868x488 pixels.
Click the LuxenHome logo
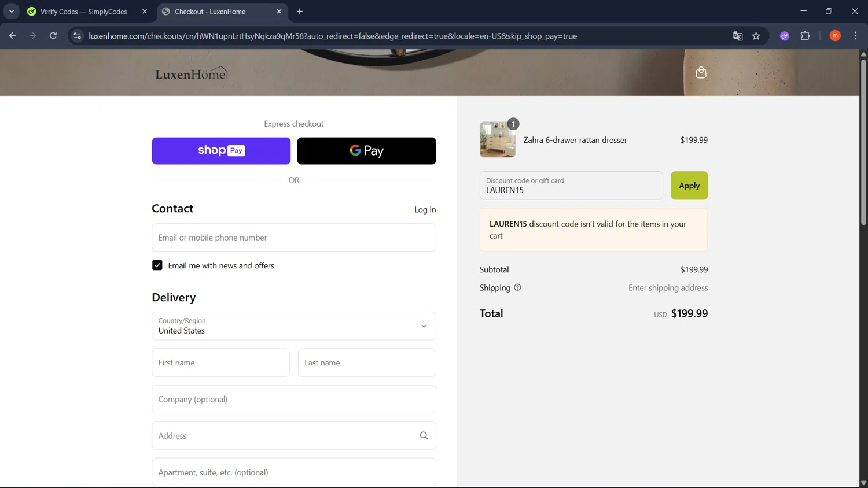point(192,73)
